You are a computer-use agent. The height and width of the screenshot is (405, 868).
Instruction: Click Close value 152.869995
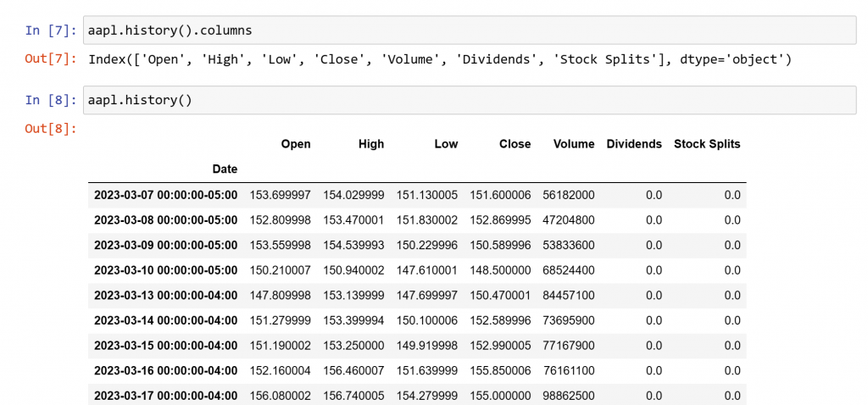(x=500, y=220)
